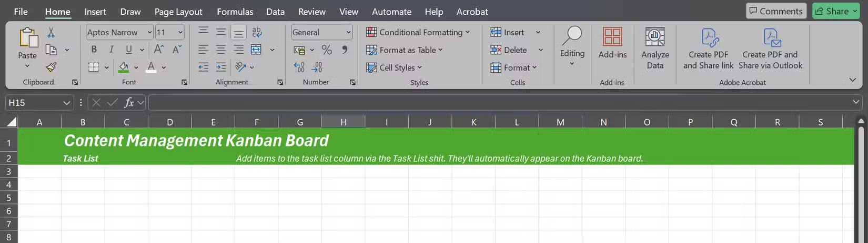The image size is (868, 243).
Task: Open Format as Table gallery
Action: [x=405, y=50]
